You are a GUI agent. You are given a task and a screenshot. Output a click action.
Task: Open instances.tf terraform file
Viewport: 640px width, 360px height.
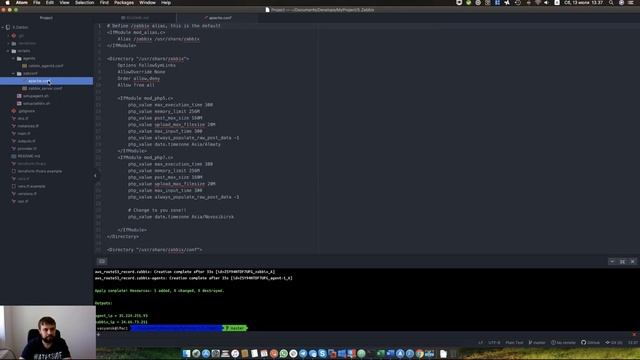[27, 126]
